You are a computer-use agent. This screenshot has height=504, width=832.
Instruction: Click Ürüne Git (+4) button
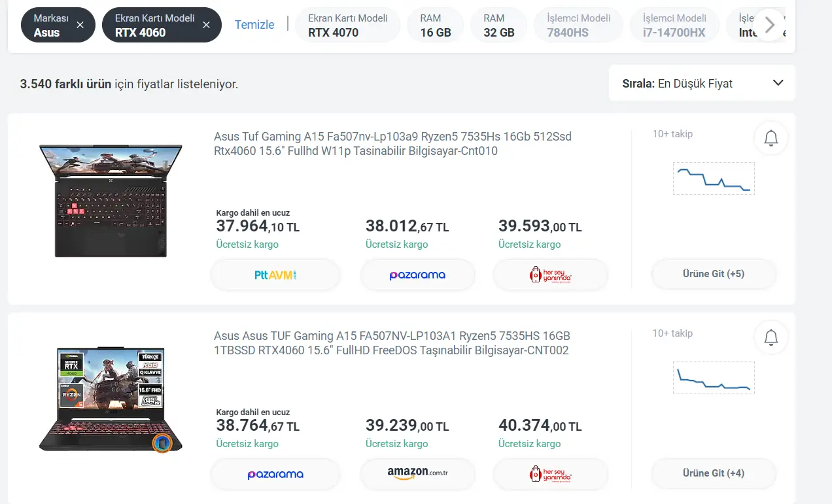click(714, 473)
